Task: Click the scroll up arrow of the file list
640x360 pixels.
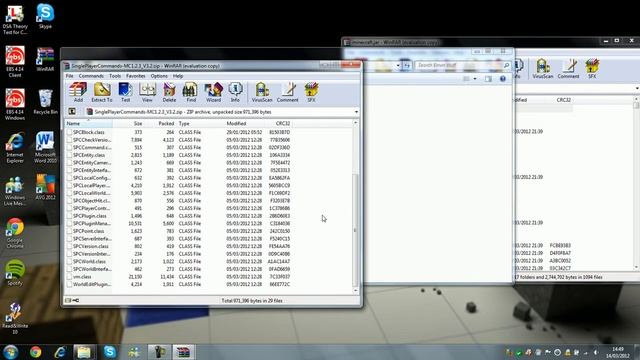Action: (355, 123)
